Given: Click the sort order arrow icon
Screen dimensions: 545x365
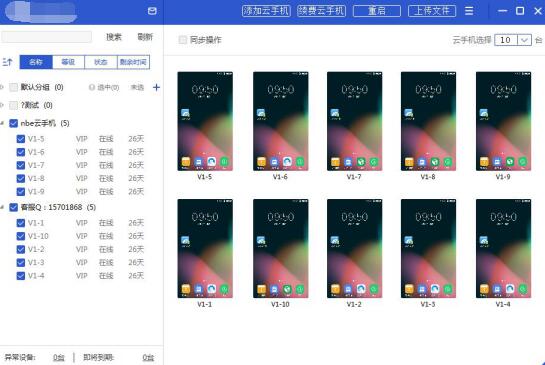Looking at the screenshot, I should pyautogui.click(x=7, y=62).
